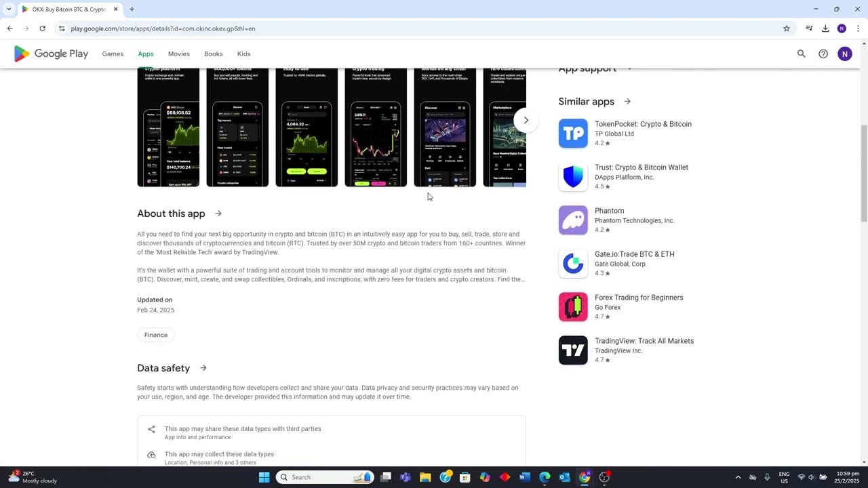
Task: Click the page vertical scrollbar thumb
Action: click(x=863, y=173)
